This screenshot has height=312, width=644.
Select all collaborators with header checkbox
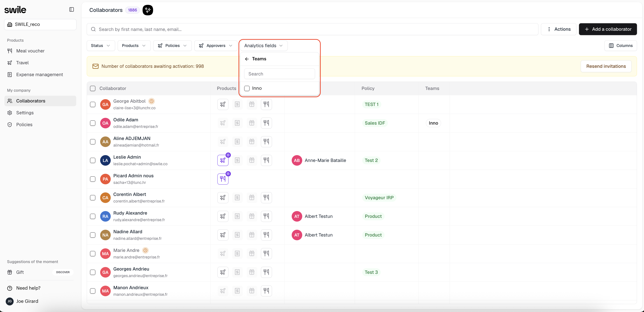(x=93, y=88)
